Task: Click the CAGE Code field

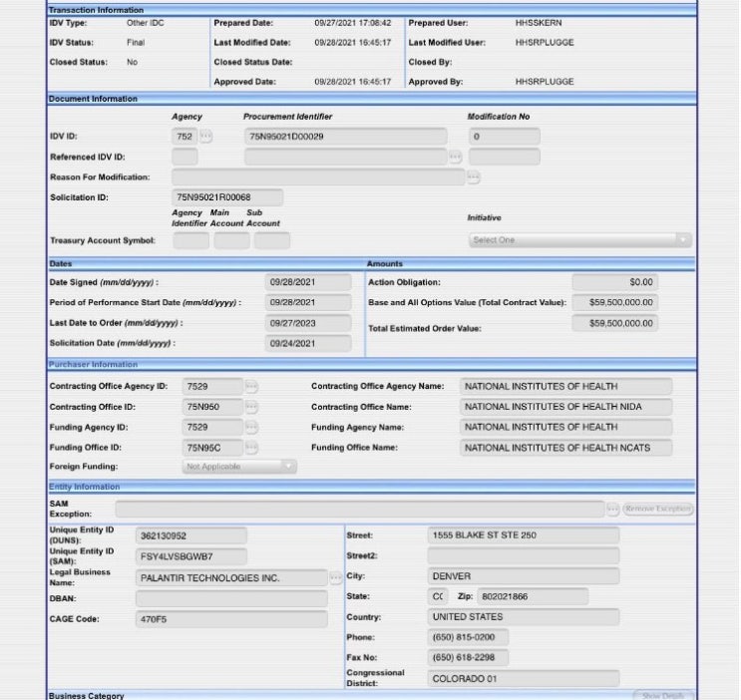Action: click(x=231, y=619)
